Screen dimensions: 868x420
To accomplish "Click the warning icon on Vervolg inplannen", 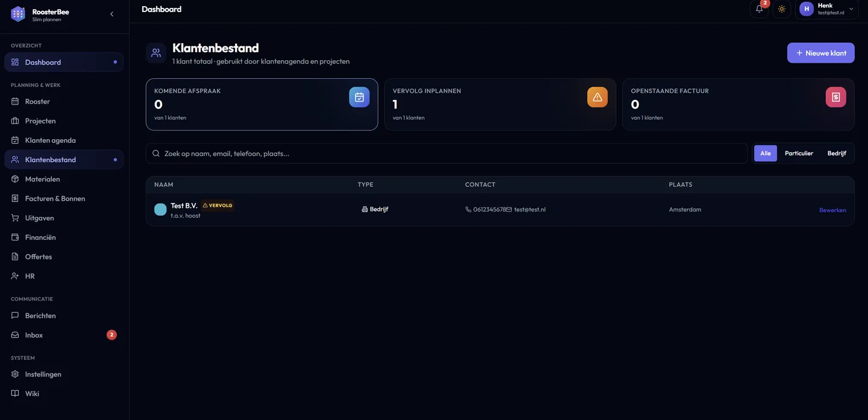I will coord(597,97).
